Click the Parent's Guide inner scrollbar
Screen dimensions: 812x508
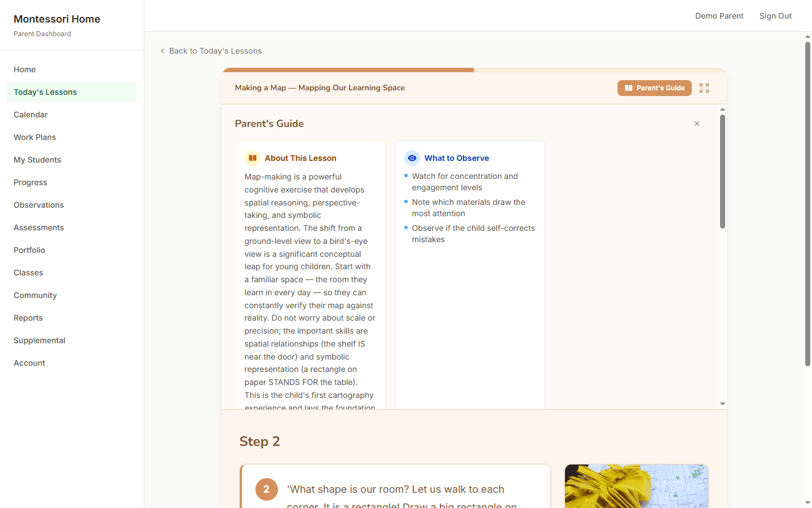click(x=722, y=169)
